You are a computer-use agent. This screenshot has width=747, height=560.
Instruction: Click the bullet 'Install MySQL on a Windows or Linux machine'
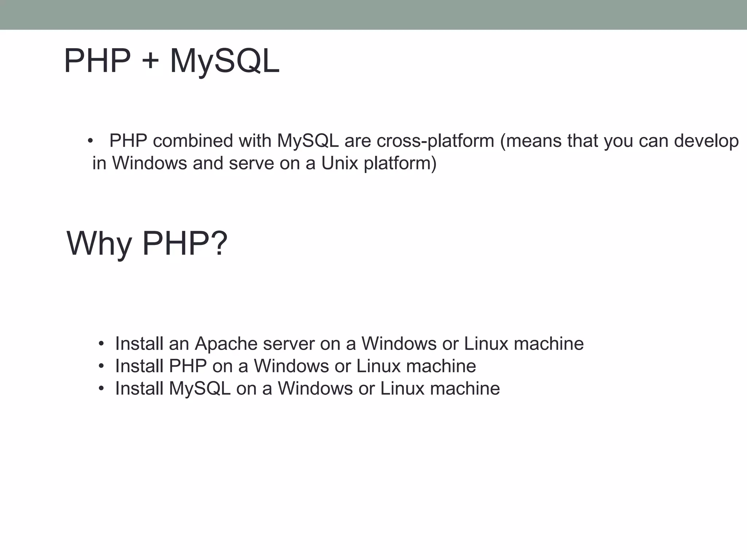299,388
